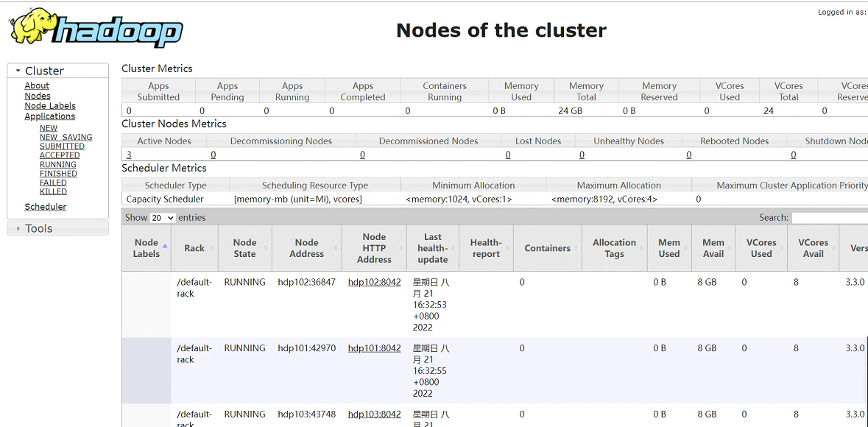868x427 pixels.
Task: Click the Logged in as text
Action: [x=841, y=13]
